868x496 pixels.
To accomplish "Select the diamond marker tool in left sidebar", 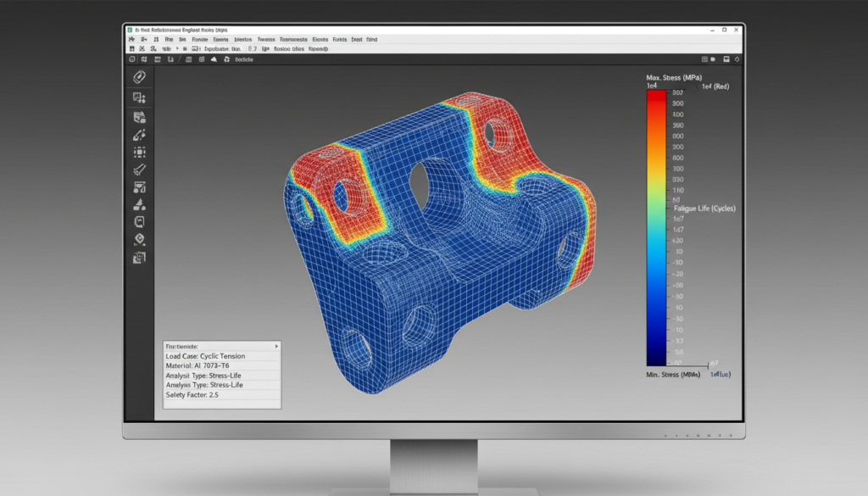I will (139, 240).
